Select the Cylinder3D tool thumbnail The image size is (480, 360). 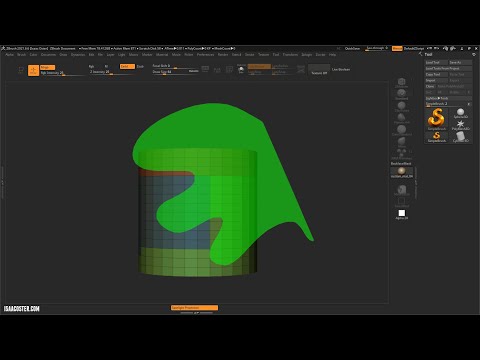coord(460,137)
